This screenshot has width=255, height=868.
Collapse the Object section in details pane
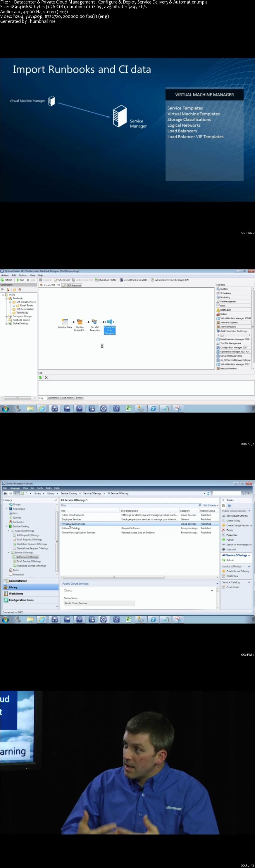[212, 590]
